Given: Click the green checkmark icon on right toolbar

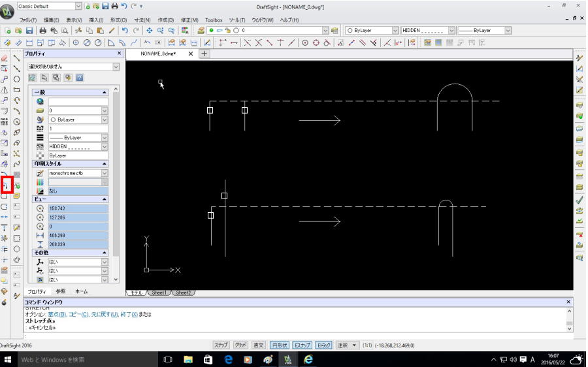Looking at the screenshot, I should (x=580, y=200).
